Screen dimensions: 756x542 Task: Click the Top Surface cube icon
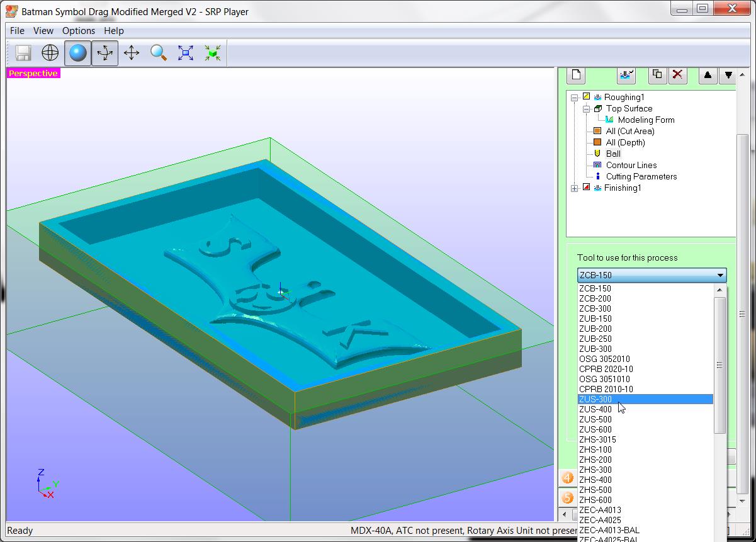click(x=598, y=108)
